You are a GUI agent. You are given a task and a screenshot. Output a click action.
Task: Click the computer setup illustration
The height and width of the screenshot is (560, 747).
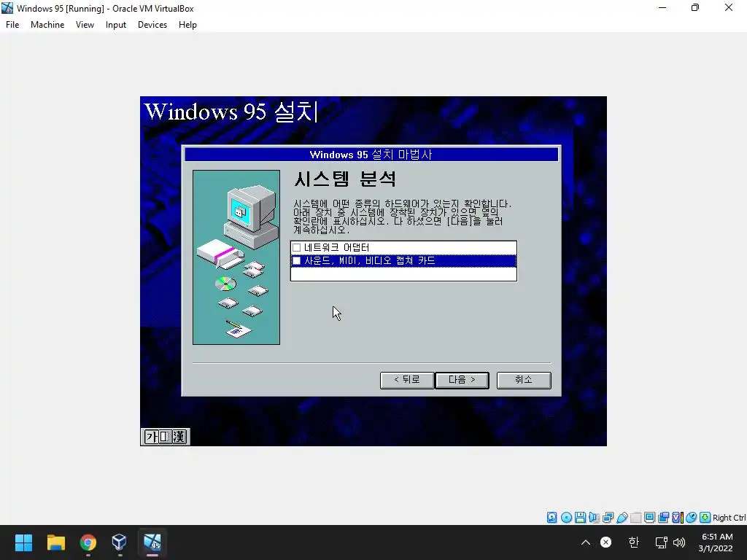tap(236, 257)
